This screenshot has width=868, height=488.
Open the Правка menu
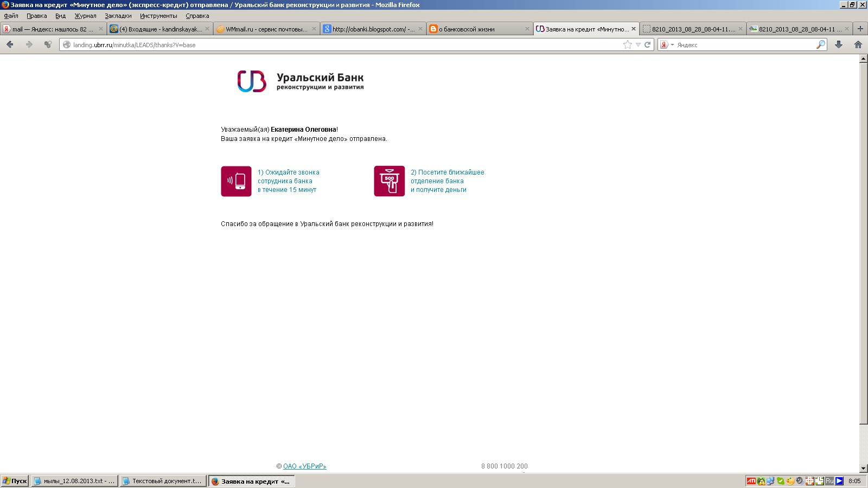point(37,16)
